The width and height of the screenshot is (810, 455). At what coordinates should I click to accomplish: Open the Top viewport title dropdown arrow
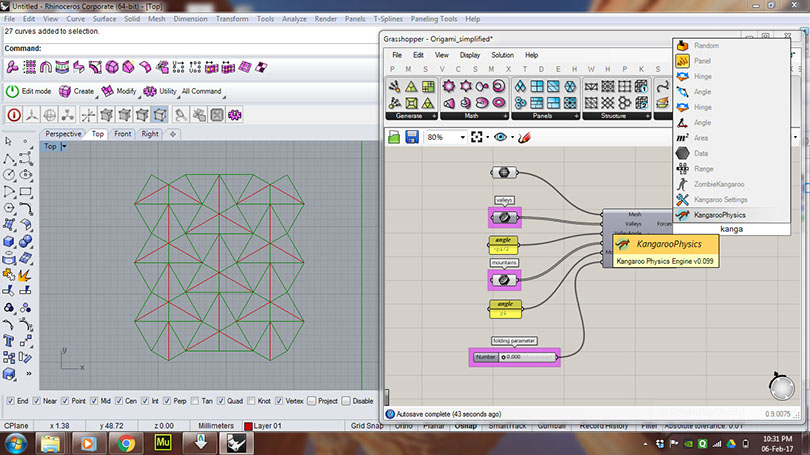64,147
